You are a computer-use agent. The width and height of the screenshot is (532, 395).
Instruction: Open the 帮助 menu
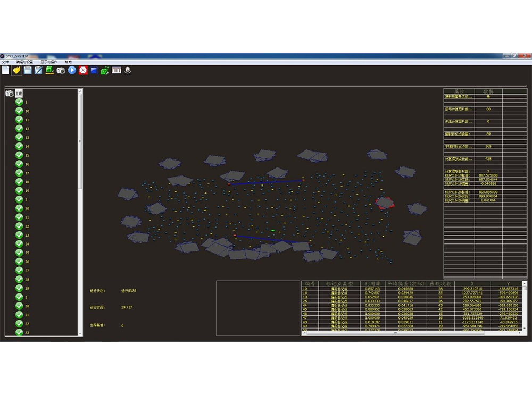(68, 62)
